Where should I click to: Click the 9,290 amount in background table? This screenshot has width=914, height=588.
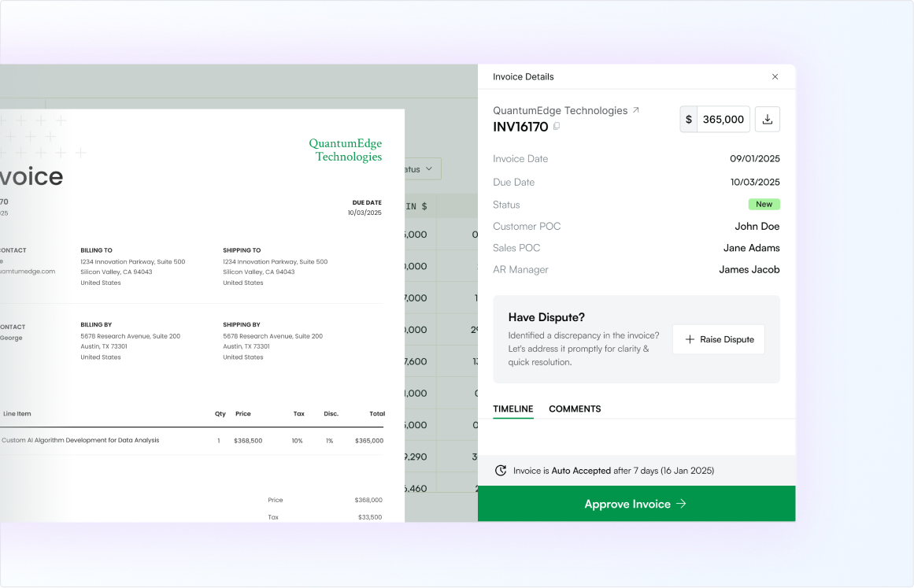pyautogui.click(x=416, y=457)
